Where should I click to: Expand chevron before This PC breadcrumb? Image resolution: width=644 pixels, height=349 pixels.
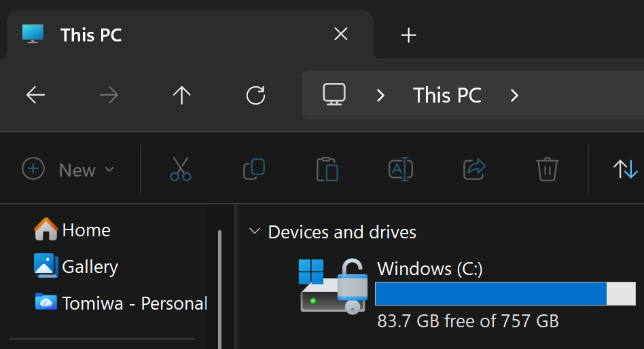(x=380, y=96)
